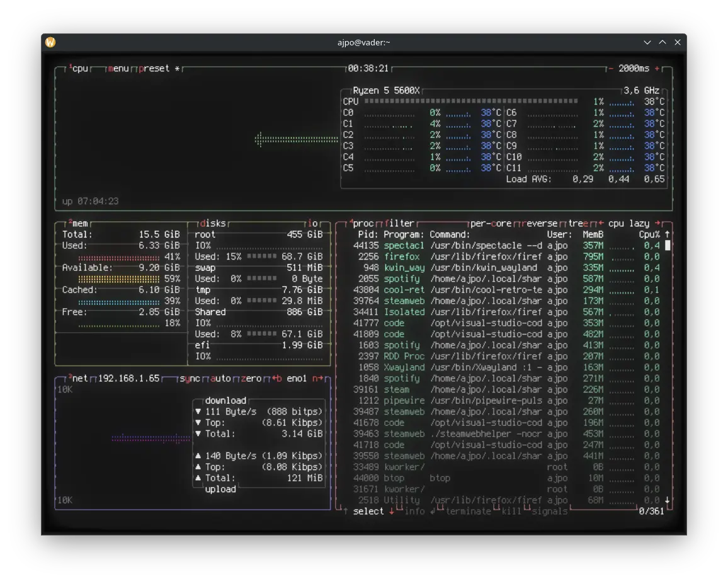This screenshot has width=728, height=584.
Task: Toggle net auto scaling
Action: [x=220, y=379]
